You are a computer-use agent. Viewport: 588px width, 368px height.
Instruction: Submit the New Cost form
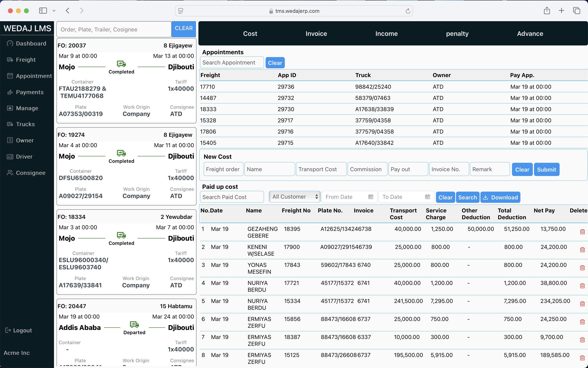[546, 169]
